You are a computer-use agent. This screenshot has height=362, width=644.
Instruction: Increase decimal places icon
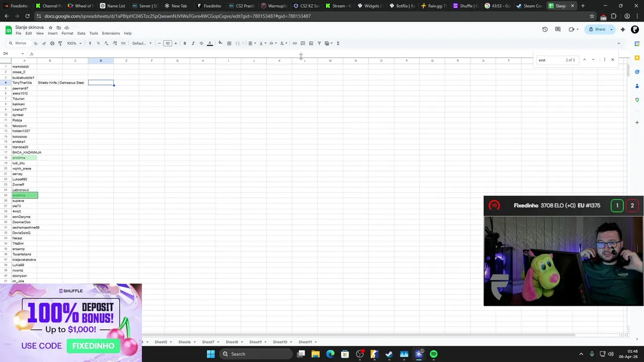[115, 43]
